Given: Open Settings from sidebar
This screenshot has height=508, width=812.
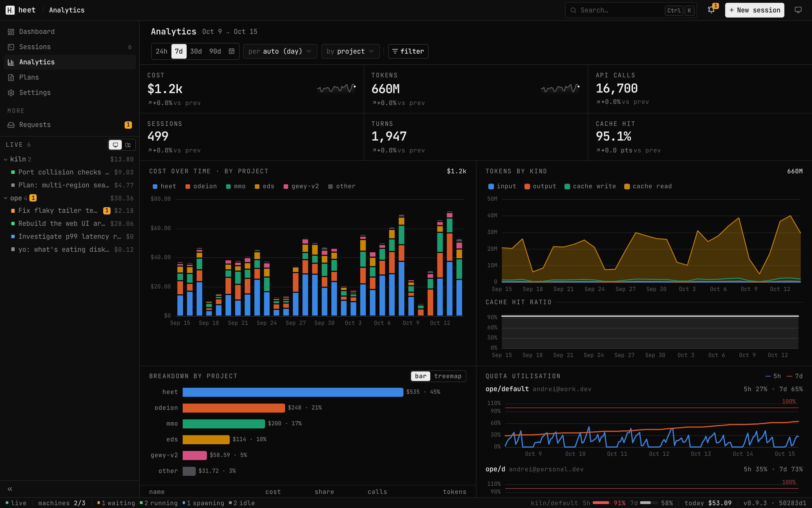Looking at the screenshot, I should click(70, 93).
